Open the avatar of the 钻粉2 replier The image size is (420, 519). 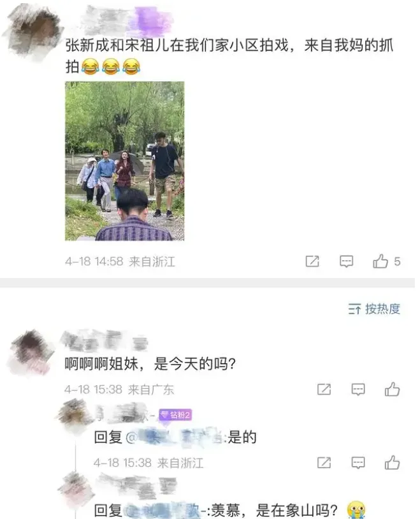coord(75,416)
